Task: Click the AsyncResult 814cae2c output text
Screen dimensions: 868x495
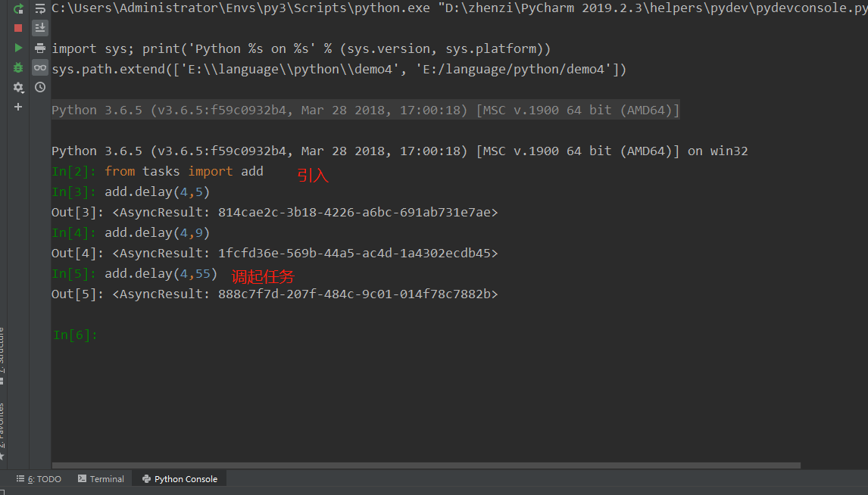Action: point(305,213)
